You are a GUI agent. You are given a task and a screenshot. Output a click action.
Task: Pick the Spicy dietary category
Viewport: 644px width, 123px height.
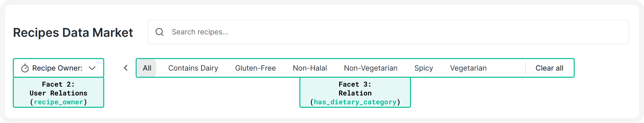[424, 68]
